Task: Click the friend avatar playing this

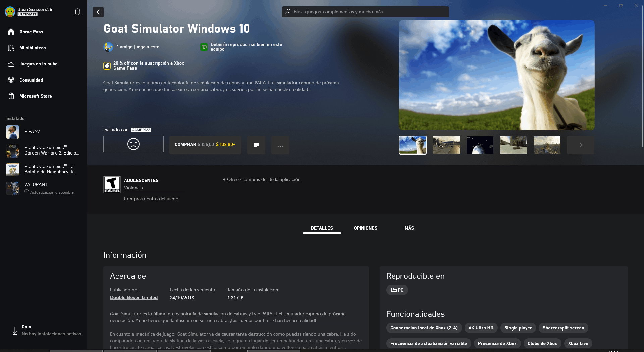Action: [x=108, y=47]
